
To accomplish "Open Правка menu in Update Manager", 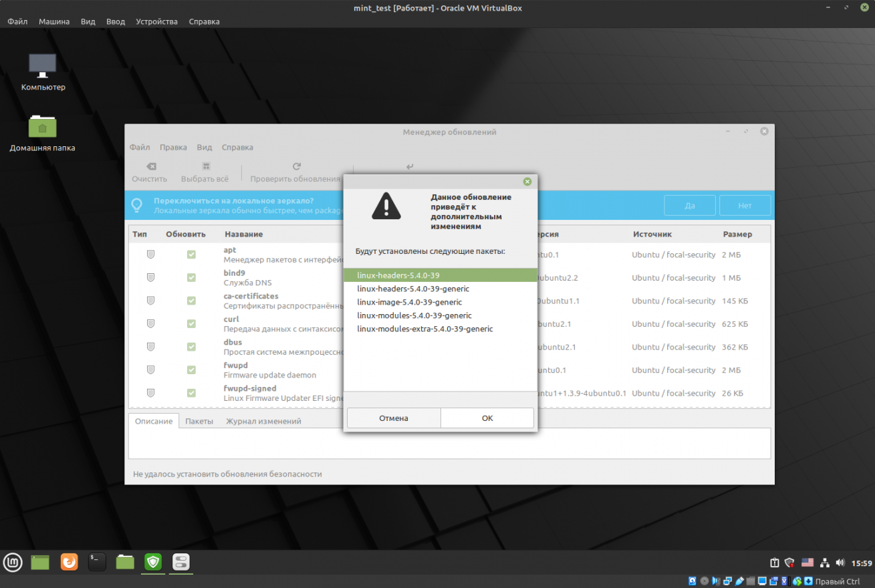I will click(173, 147).
